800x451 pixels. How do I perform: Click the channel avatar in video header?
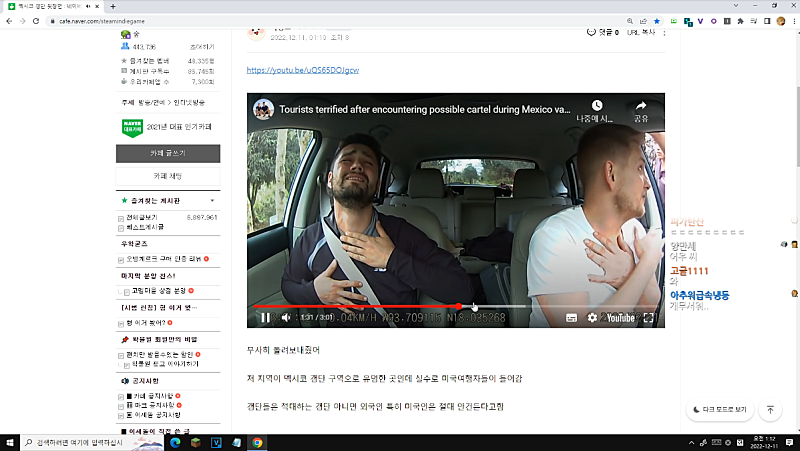click(263, 108)
